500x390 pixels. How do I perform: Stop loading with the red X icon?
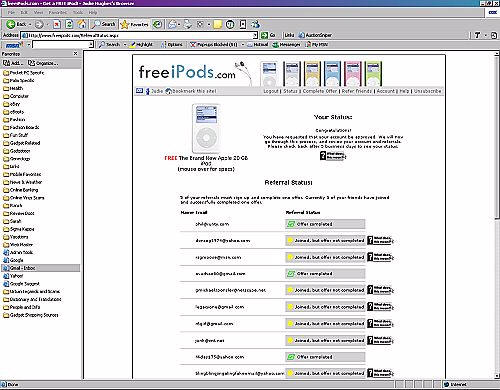[x=57, y=24]
